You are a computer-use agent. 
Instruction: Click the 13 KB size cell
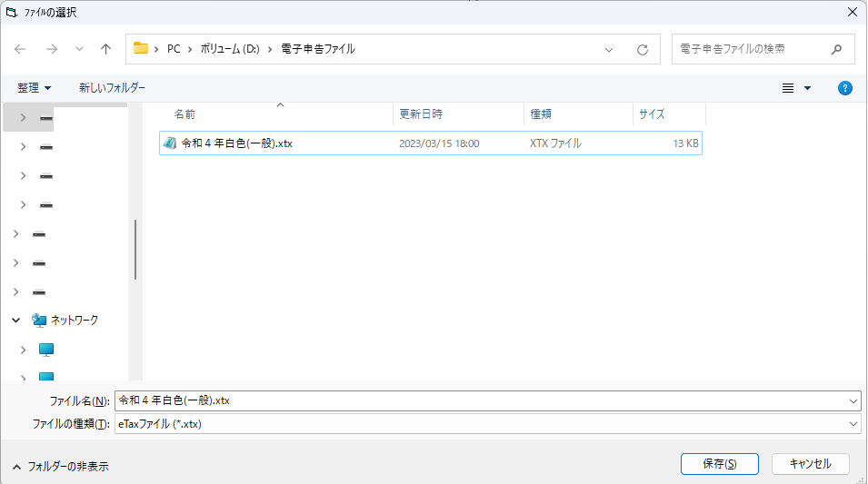(685, 143)
